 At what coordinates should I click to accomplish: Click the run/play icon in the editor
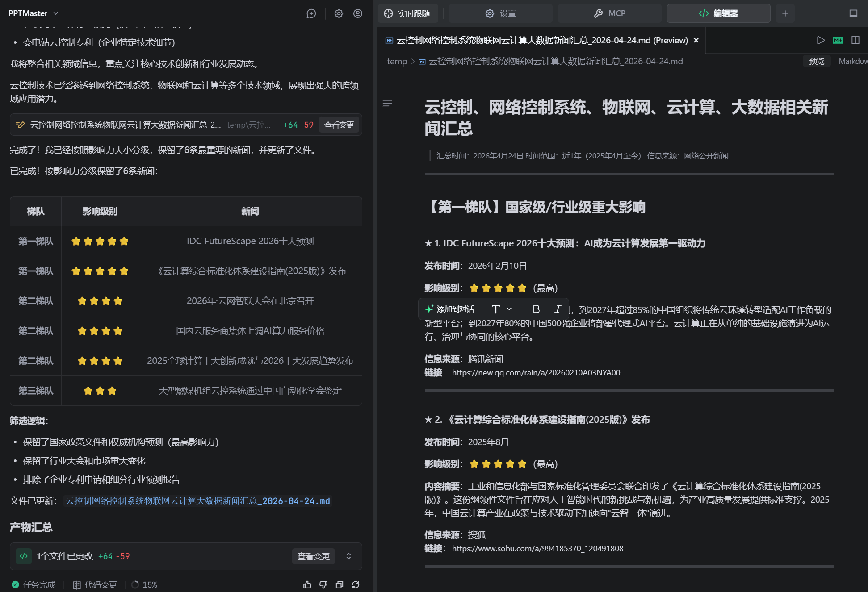821,40
